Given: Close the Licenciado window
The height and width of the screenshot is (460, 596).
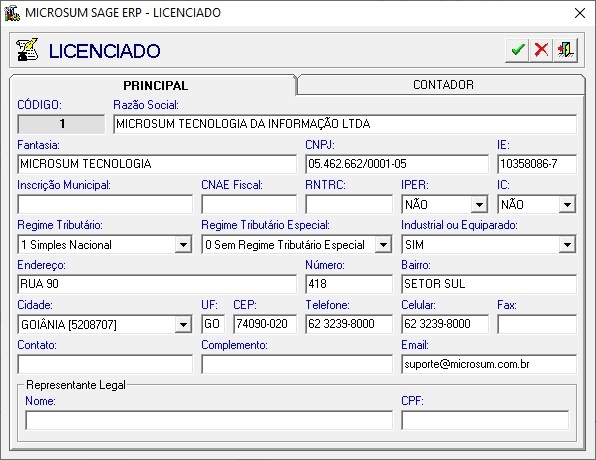Looking at the screenshot, I should (x=580, y=13).
